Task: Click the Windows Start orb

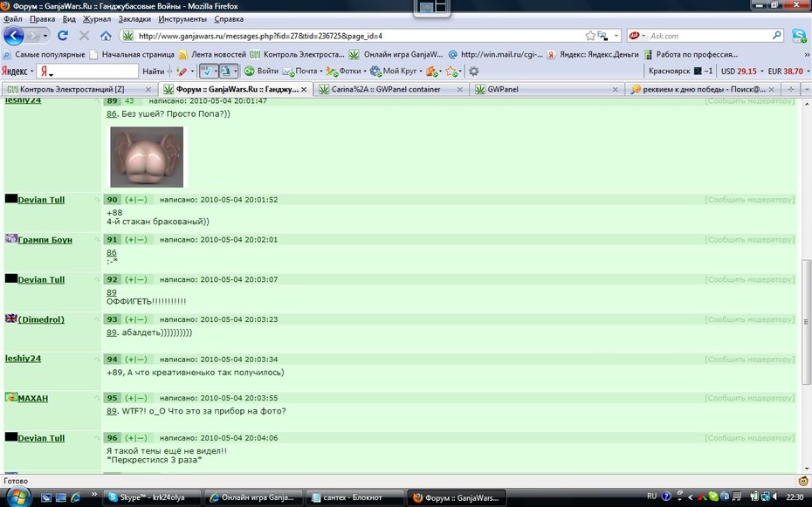Action: click(17, 497)
